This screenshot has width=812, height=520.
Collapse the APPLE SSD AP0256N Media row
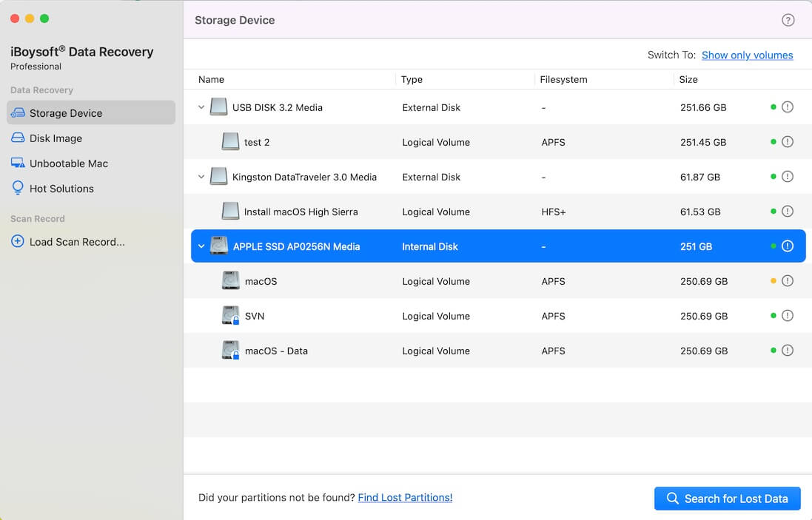[201, 246]
